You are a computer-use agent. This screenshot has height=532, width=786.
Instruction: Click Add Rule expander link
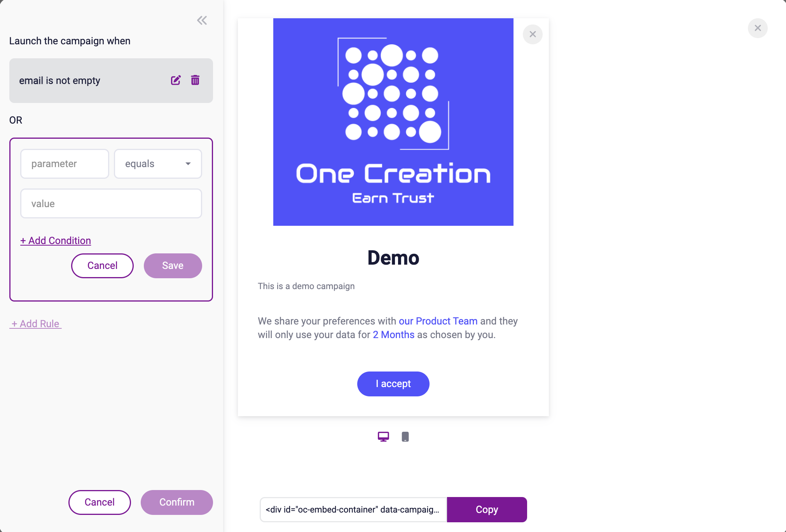pyautogui.click(x=36, y=324)
